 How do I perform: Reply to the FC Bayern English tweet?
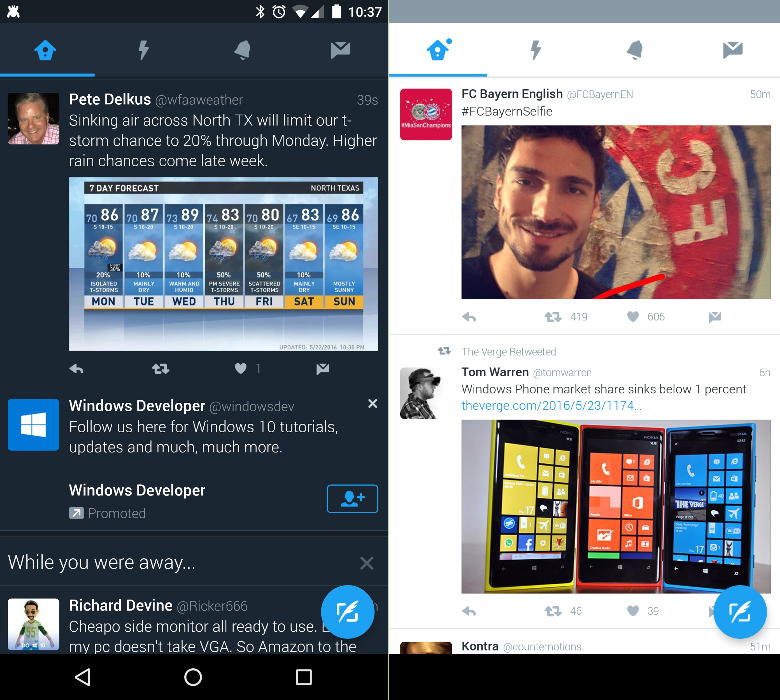[x=469, y=317]
